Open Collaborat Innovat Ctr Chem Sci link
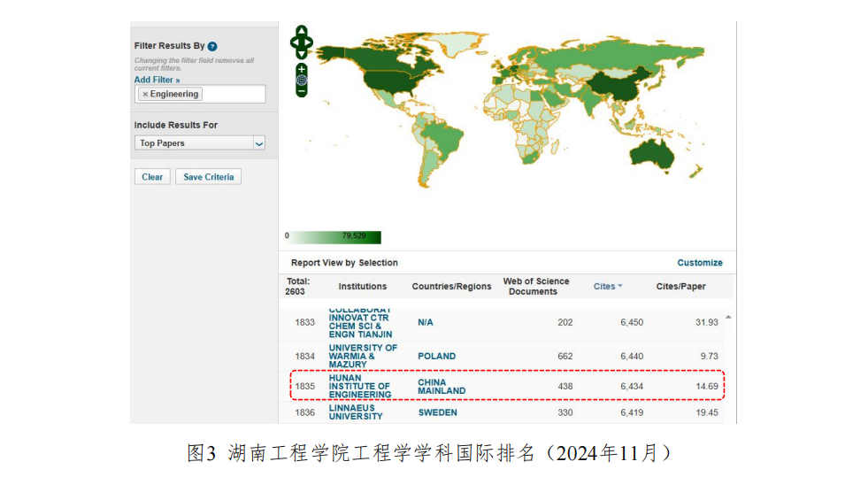 360,323
